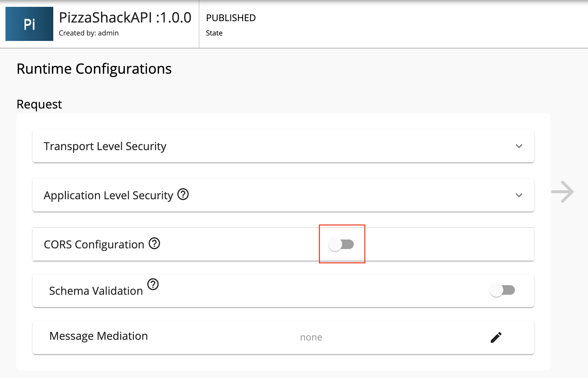Expand the Transport Level Security section

point(519,146)
